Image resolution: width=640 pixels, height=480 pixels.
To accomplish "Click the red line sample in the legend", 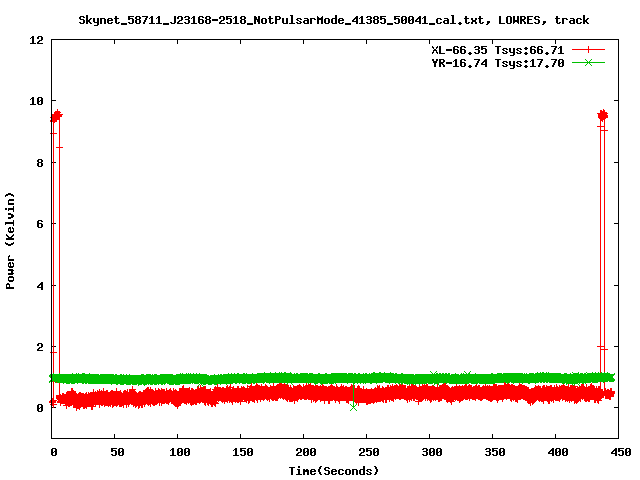I will click(588, 50).
